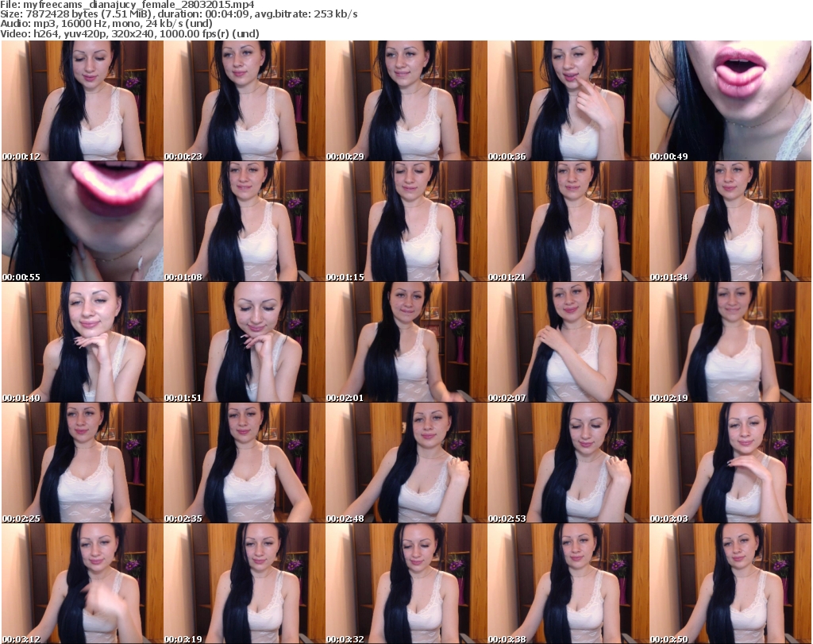Select the thumbnail timestamped 00:01:51
Image resolution: width=813 pixels, height=644 pixels.
(x=245, y=342)
